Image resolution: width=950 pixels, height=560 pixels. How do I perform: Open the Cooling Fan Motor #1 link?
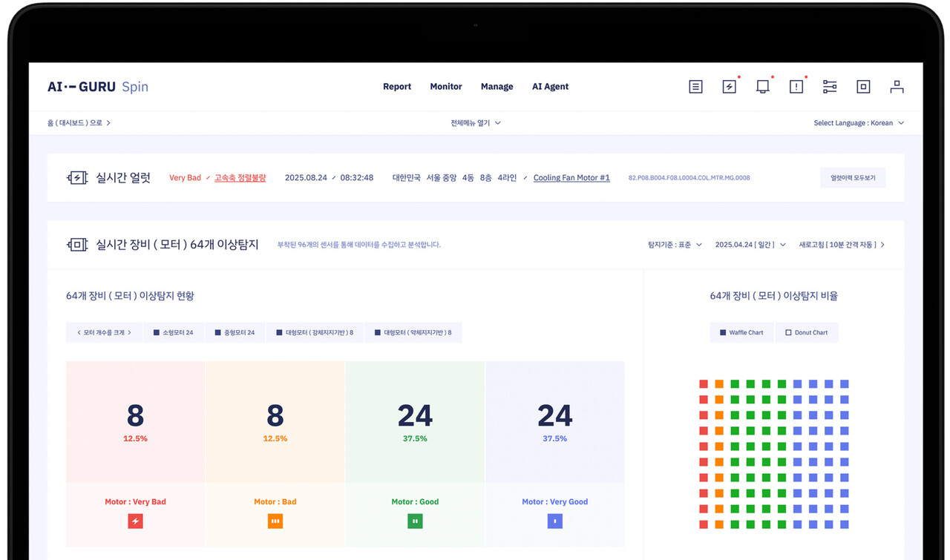click(571, 178)
